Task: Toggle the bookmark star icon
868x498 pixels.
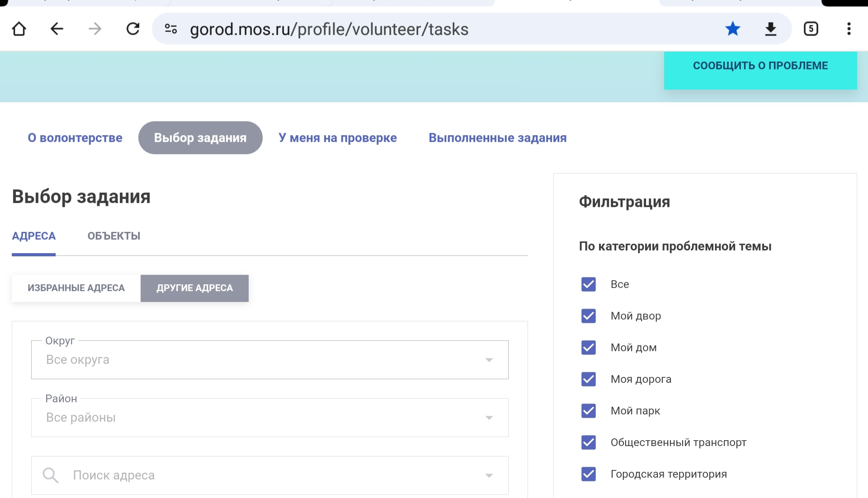Action: point(733,29)
